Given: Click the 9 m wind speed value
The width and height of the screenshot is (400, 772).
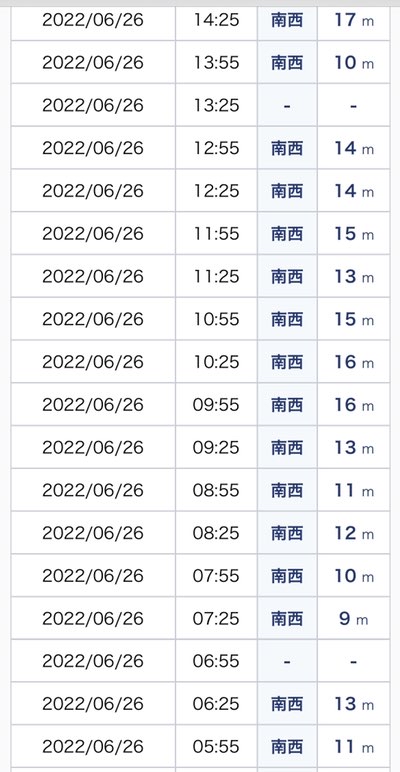Looking at the screenshot, I should point(354,618).
